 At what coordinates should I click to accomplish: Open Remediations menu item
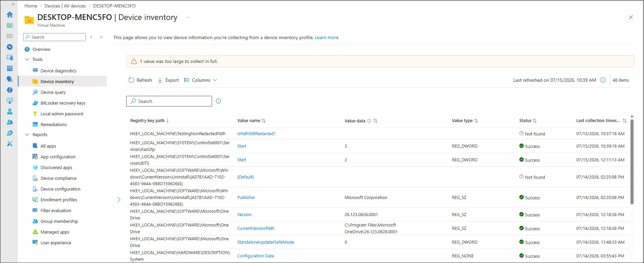pos(54,125)
